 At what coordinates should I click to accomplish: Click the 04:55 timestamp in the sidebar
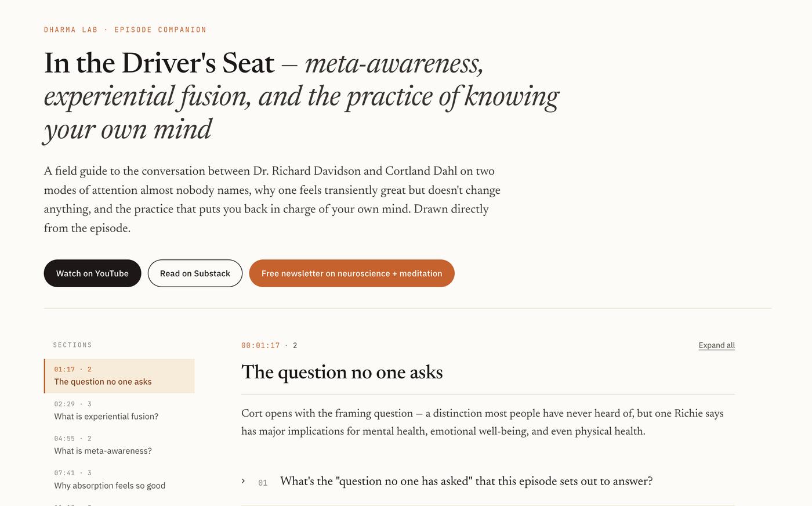pyautogui.click(x=64, y=439)
